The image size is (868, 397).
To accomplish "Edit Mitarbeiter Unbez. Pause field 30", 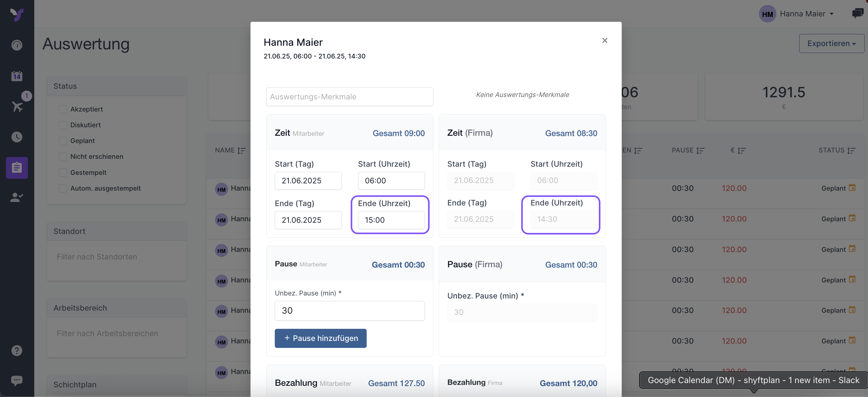I will point(349,310).
